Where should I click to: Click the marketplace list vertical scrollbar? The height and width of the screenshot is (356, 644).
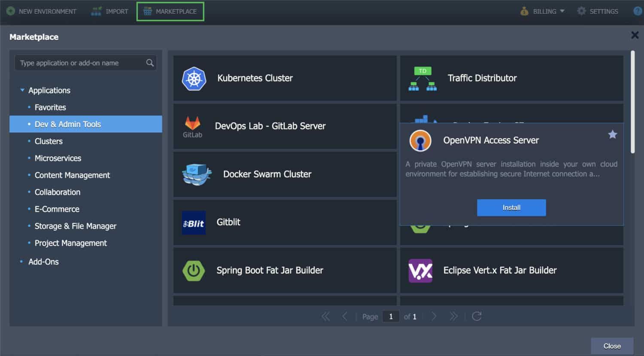[x=632, y=102]
